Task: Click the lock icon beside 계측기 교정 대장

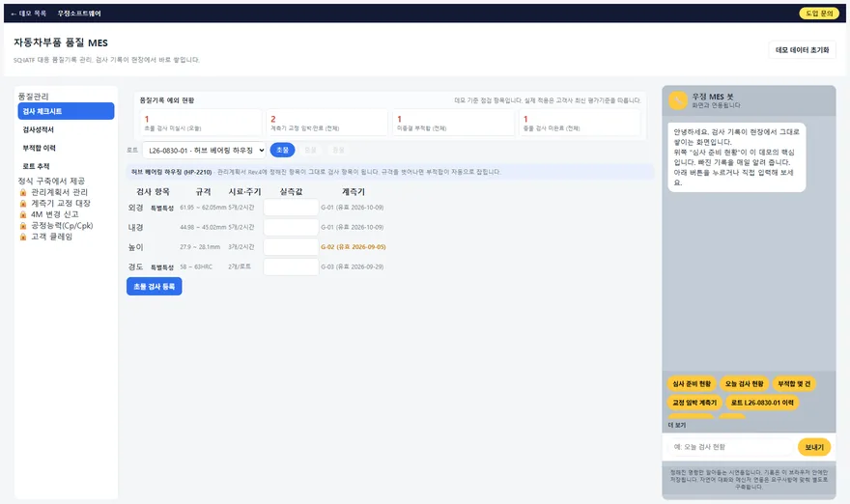Action: coord(23,203)
